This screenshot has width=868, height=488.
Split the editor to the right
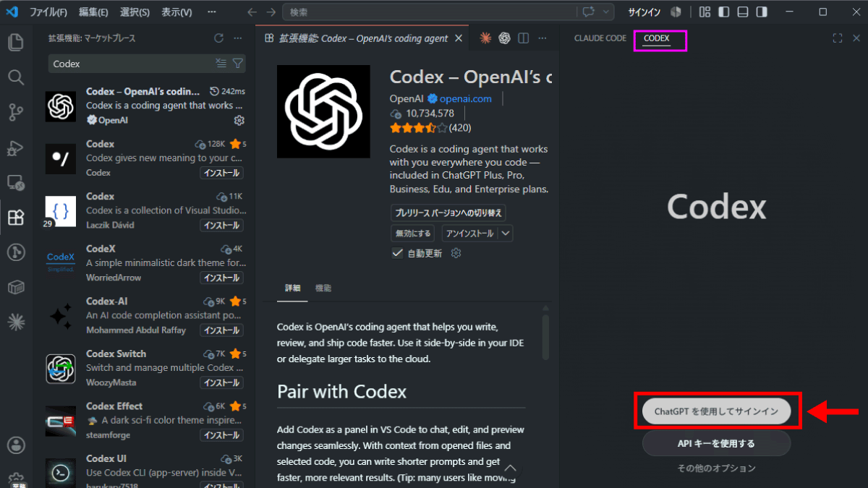(x=524, y=38)
